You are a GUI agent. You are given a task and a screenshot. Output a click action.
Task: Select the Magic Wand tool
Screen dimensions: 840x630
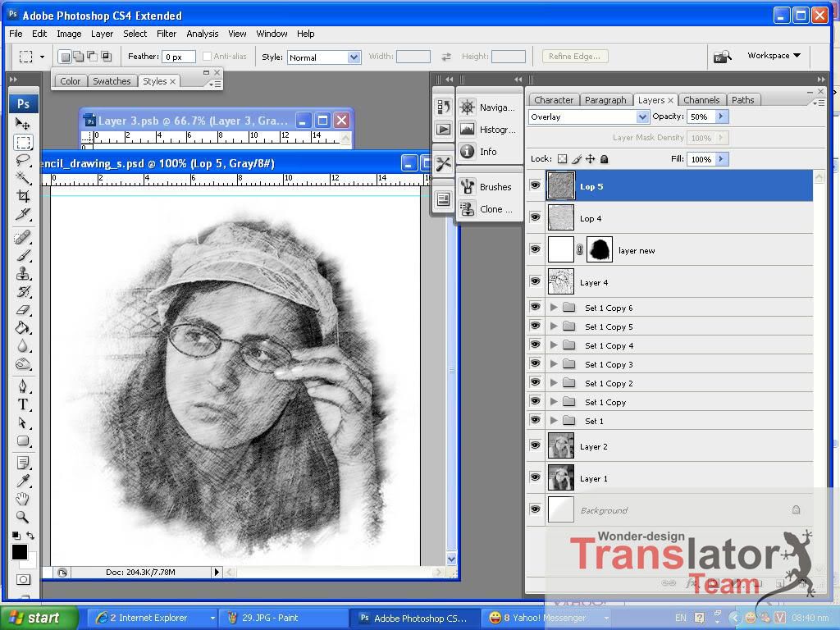click(x=23, y=178)
